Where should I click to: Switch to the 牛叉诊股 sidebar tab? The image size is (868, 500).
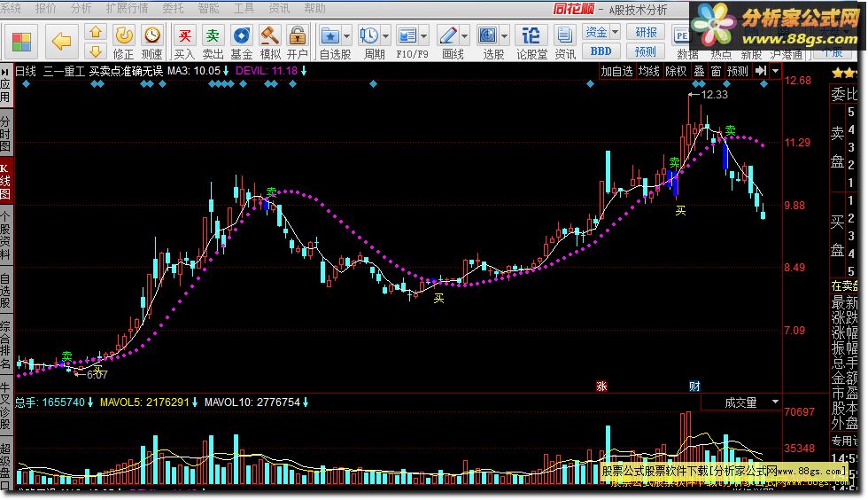(x=5, y=405)
